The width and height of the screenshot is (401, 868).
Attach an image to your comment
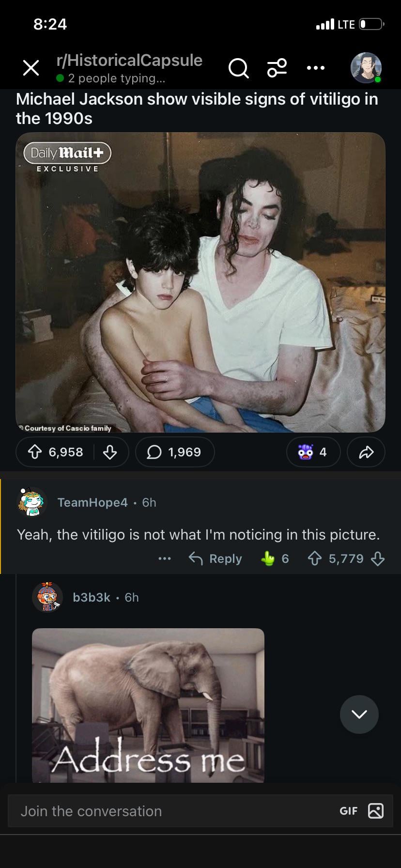(376, 811)
